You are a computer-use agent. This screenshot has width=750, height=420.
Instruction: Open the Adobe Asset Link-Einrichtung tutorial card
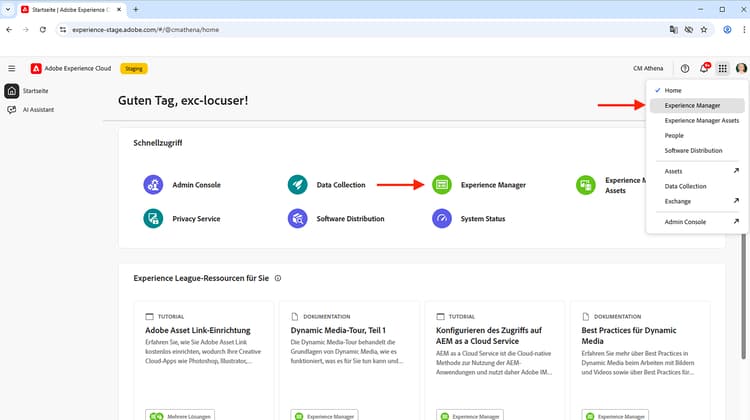click(x=203, y=361)
